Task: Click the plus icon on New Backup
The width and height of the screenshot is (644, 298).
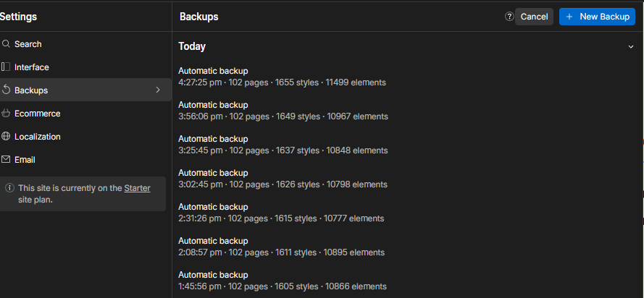Action: click(569, 17)
